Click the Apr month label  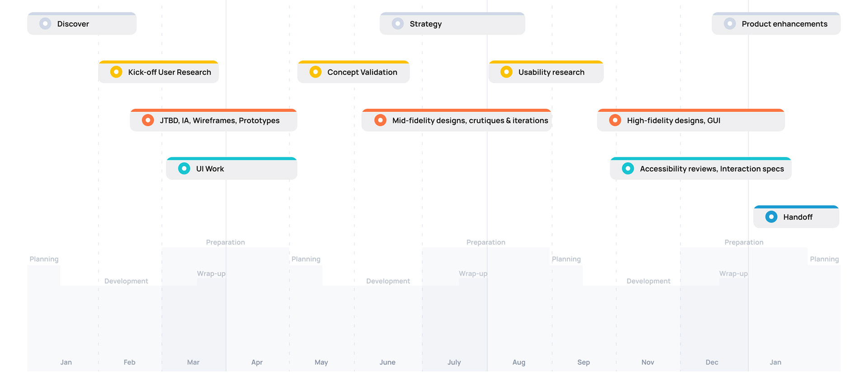click(257, 362)
